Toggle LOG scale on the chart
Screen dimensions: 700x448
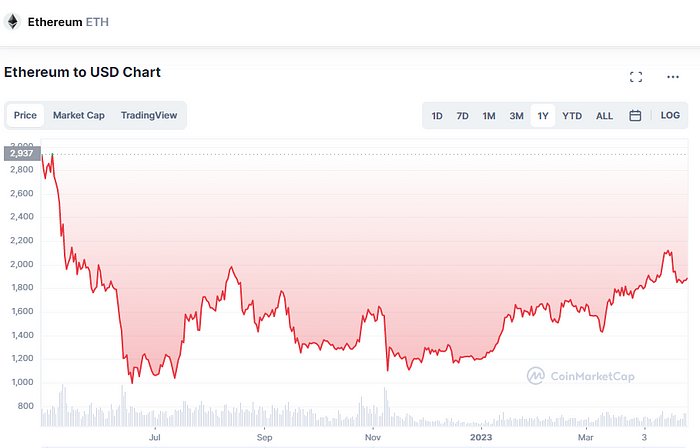[670, 115]
